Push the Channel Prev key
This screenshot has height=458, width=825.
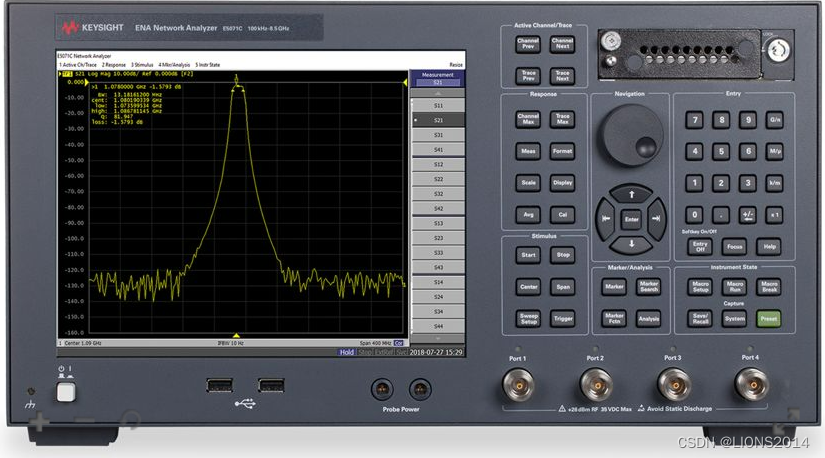tap(528, 44)
